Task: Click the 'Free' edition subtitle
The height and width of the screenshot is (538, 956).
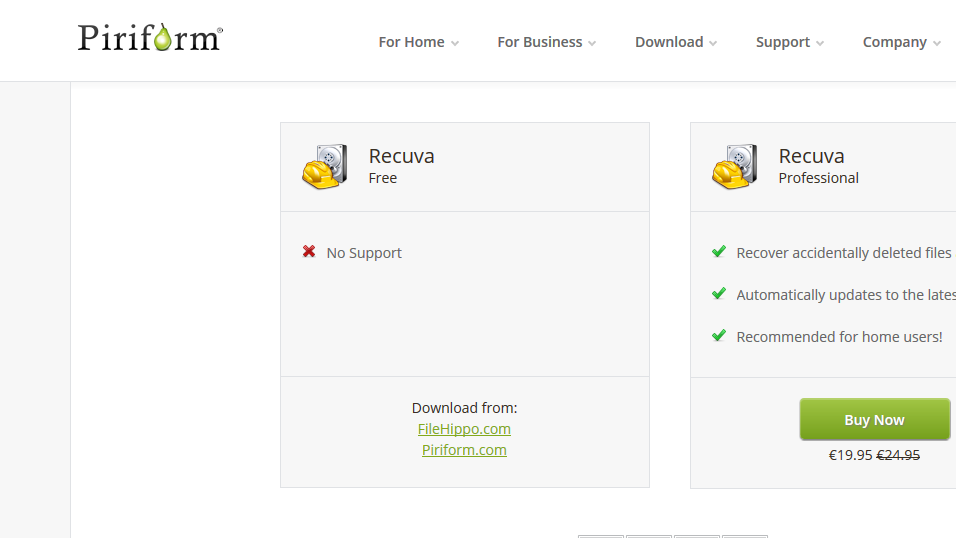Action: pyautogui.click(x=383, y=178)
